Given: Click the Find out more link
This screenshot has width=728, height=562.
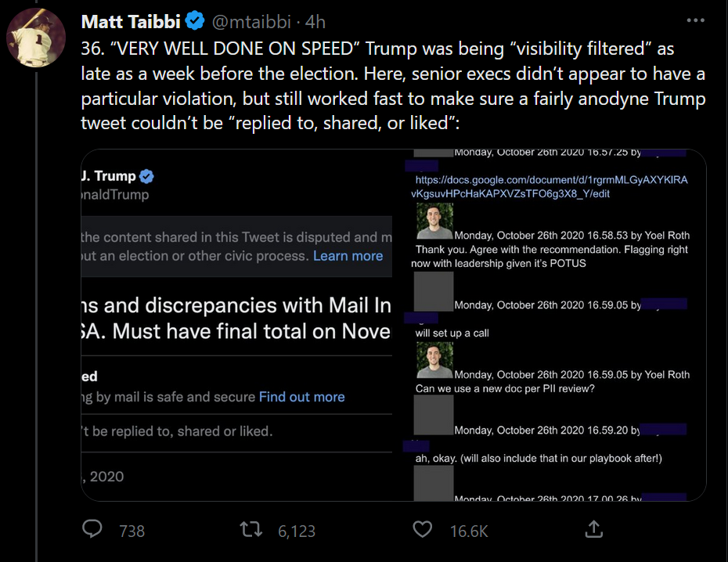Looking at the screenshot, I should coord(301,397).
